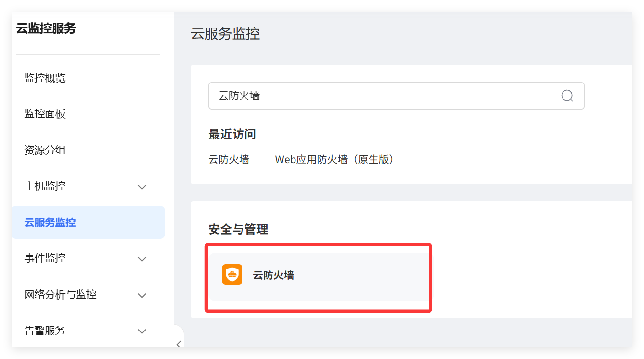The height and width of the screenshot is (359, 644).
Task: Focus the search box containing 云防火墙
Action: click(x=396, y=96)
